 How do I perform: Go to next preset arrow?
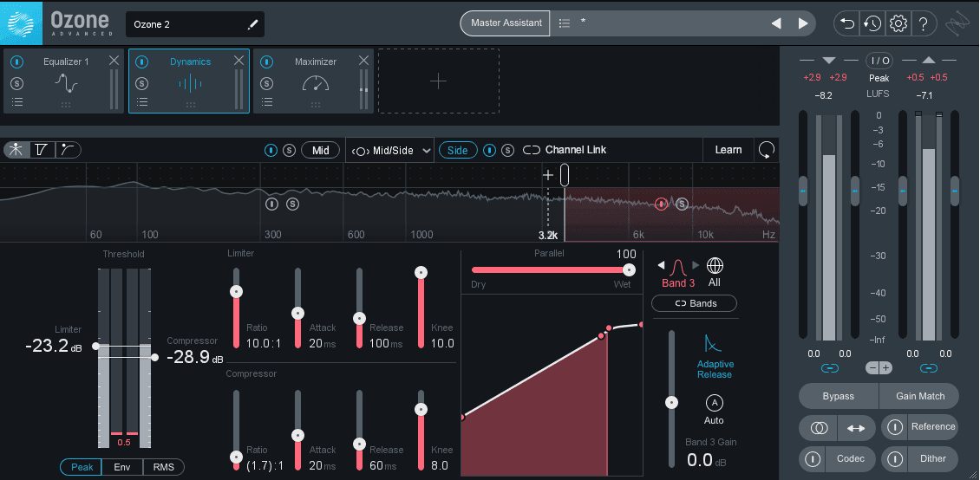pos(803,23)
